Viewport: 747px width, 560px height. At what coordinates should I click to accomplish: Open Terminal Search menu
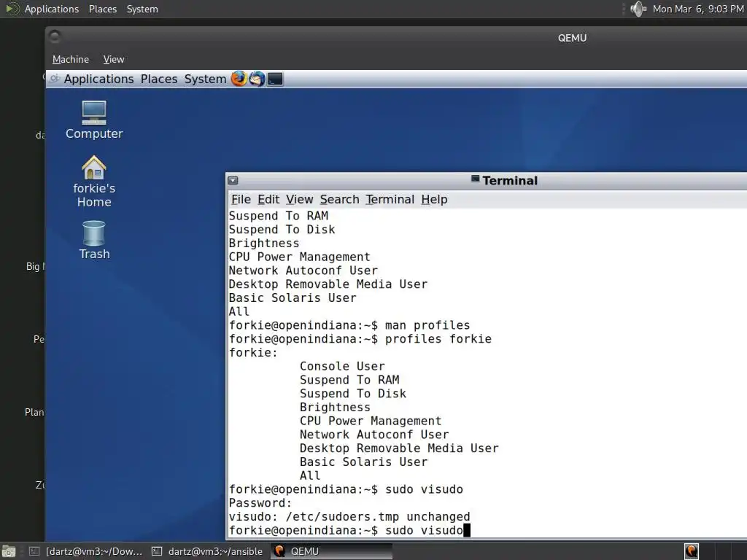coord(339,200)
